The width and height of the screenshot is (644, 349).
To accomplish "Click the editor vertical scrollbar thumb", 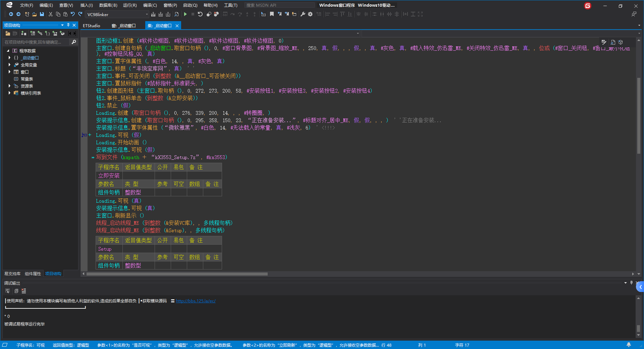I will click(x=639, y=116).
